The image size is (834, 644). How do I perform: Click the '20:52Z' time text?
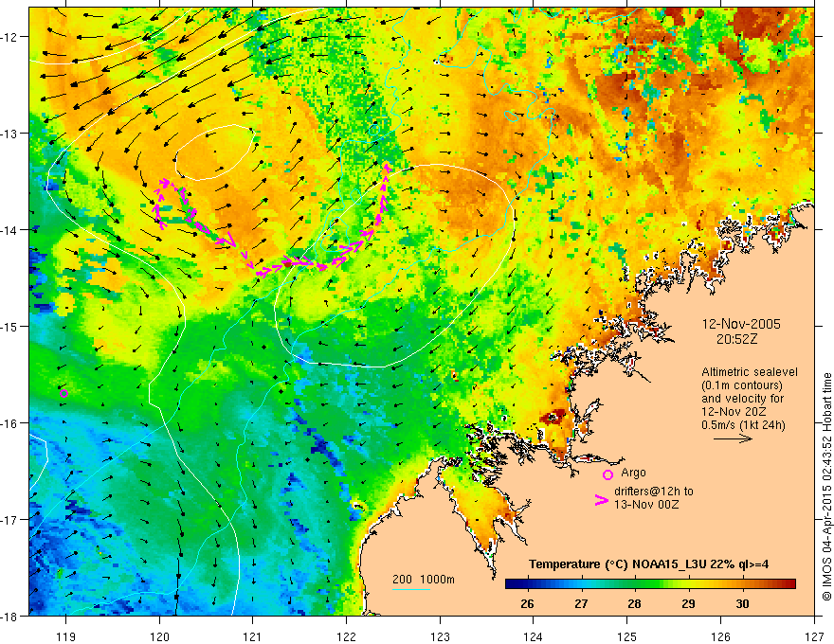(x=736, y=339)
